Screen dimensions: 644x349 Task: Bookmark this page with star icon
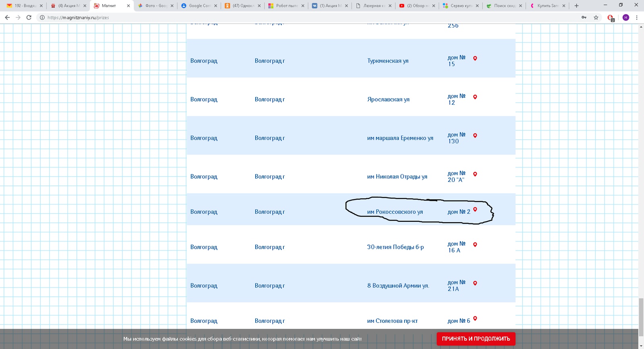click(596, 17)
